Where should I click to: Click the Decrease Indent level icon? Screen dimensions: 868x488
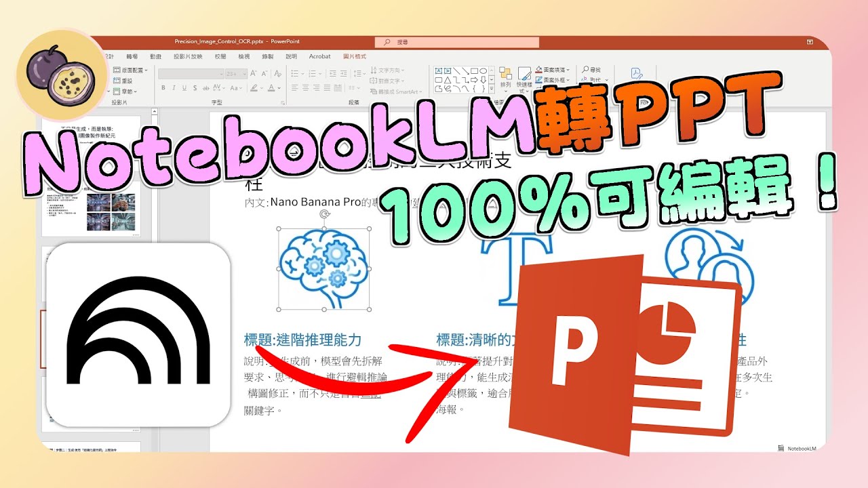pos(333,74)
